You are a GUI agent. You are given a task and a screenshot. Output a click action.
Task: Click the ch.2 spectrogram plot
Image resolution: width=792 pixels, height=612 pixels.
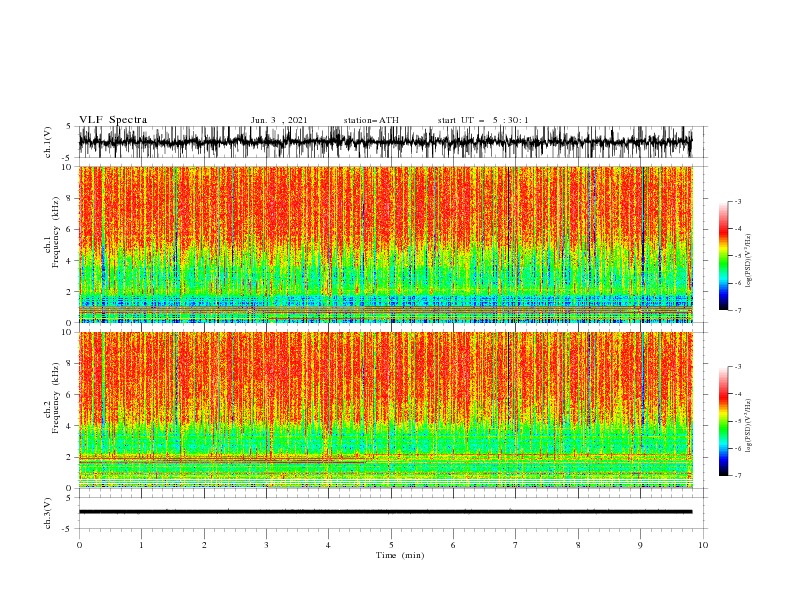click(385, 410)
